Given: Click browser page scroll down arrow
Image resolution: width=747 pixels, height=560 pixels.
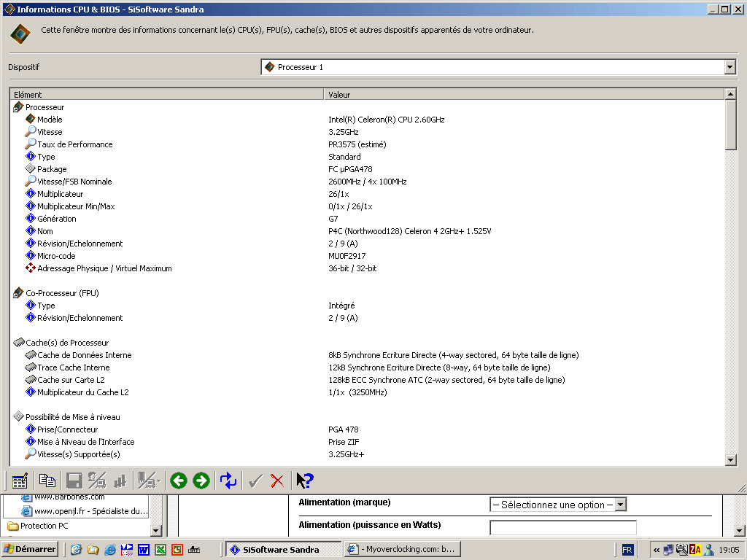Looking at the screenshot, I should coord(739,530).
